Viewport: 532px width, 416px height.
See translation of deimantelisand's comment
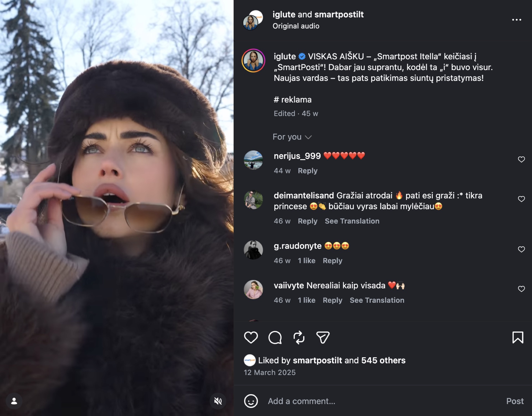pyautogui.click(x=352, y=221)
